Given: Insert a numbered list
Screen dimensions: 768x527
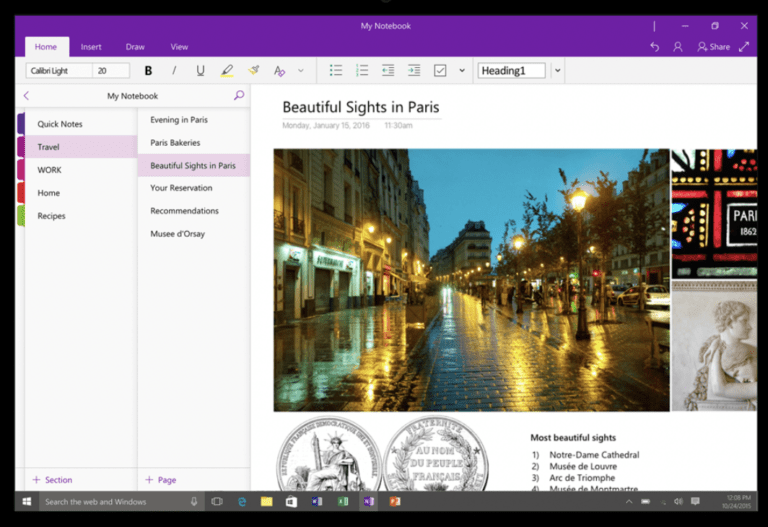Looking at the screenshot, I should point(362,71).
